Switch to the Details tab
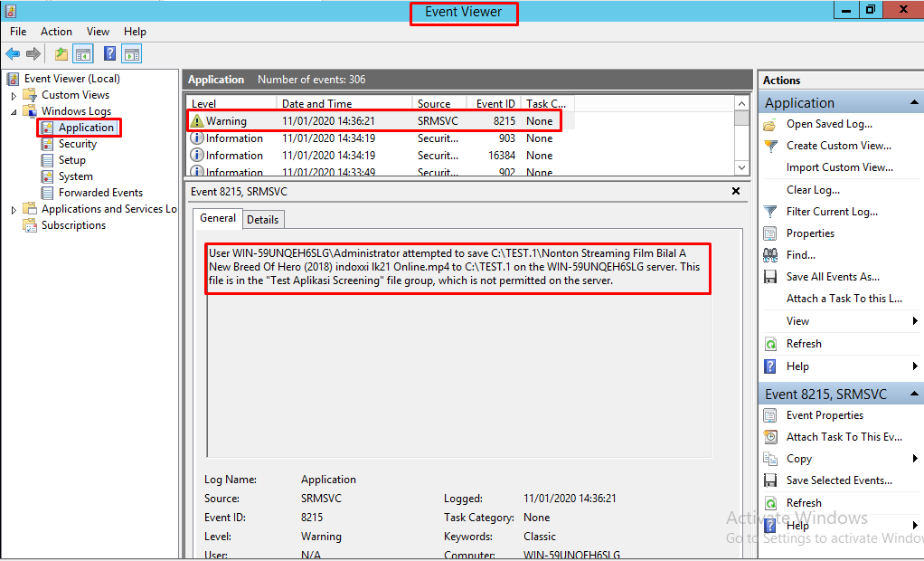The image size is (924, 561). (263, 218)
